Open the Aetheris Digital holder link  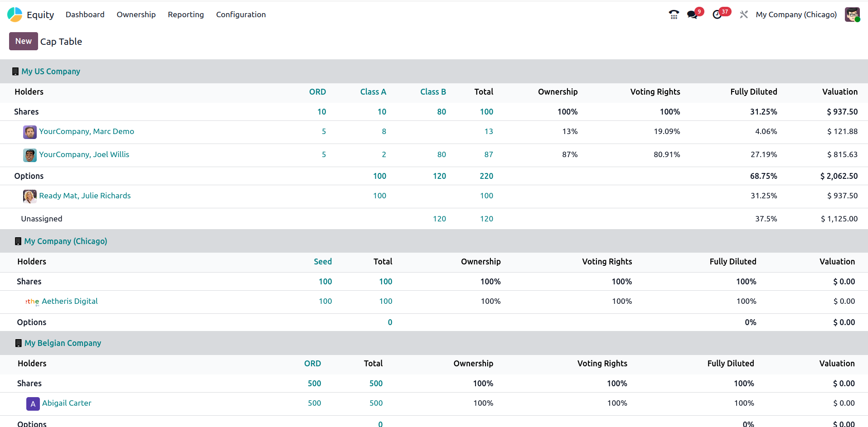[70, 301]
